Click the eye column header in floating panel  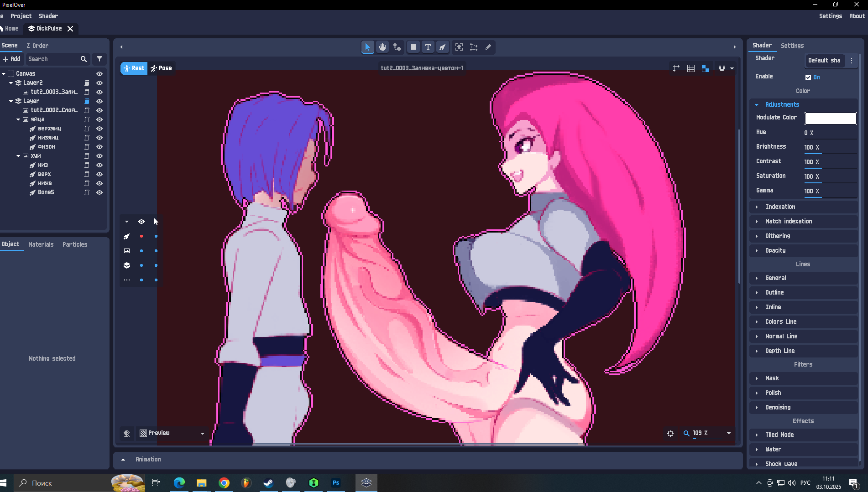[141, 222]
